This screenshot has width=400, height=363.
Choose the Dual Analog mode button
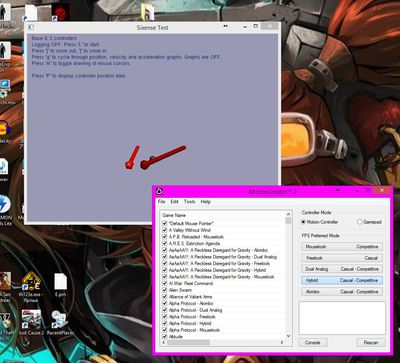(x=342, y=269)
